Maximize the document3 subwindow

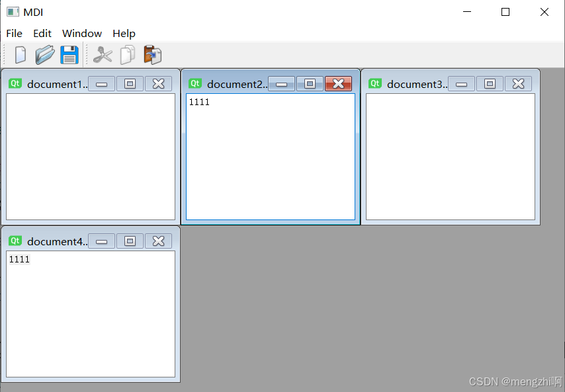(490, 84)
